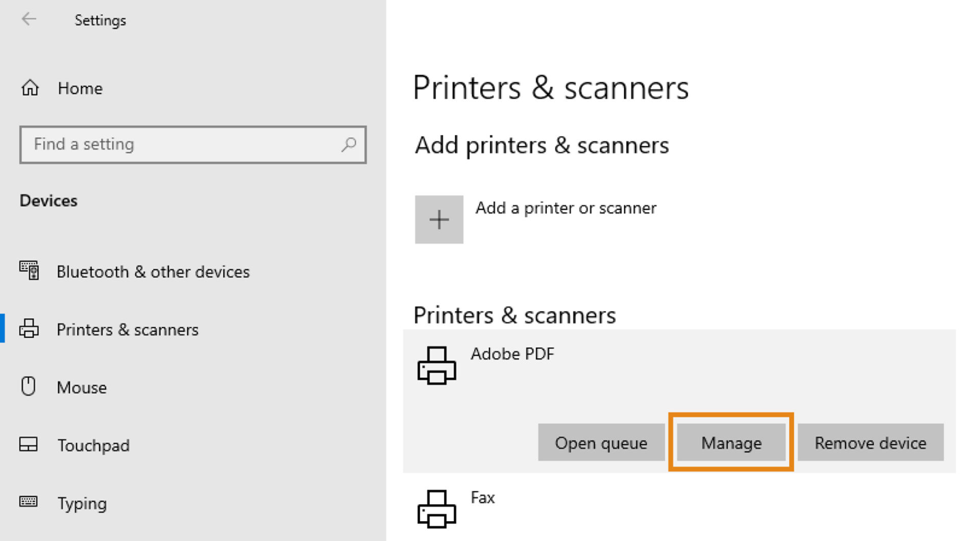Remove the Adobe PDF device
The width and height of the screenshot is (980, 541).
pos(870,442)
